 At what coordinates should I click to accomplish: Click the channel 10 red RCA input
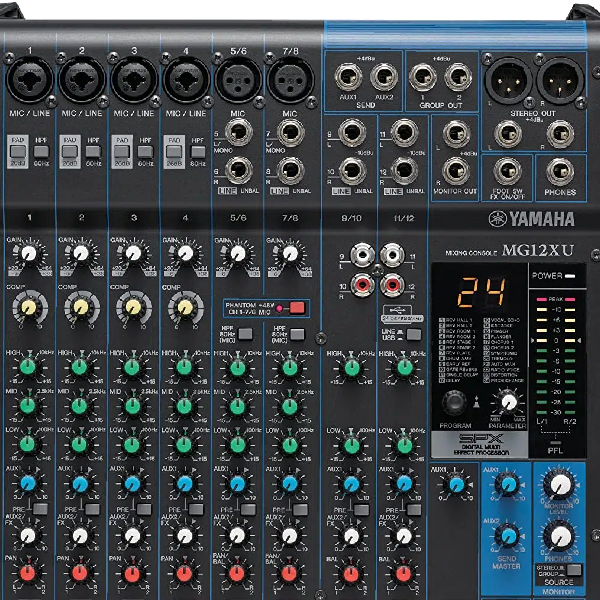362,285
